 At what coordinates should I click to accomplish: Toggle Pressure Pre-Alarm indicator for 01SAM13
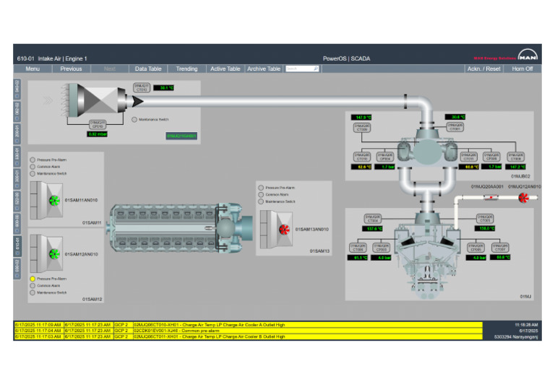click(261, 188)
